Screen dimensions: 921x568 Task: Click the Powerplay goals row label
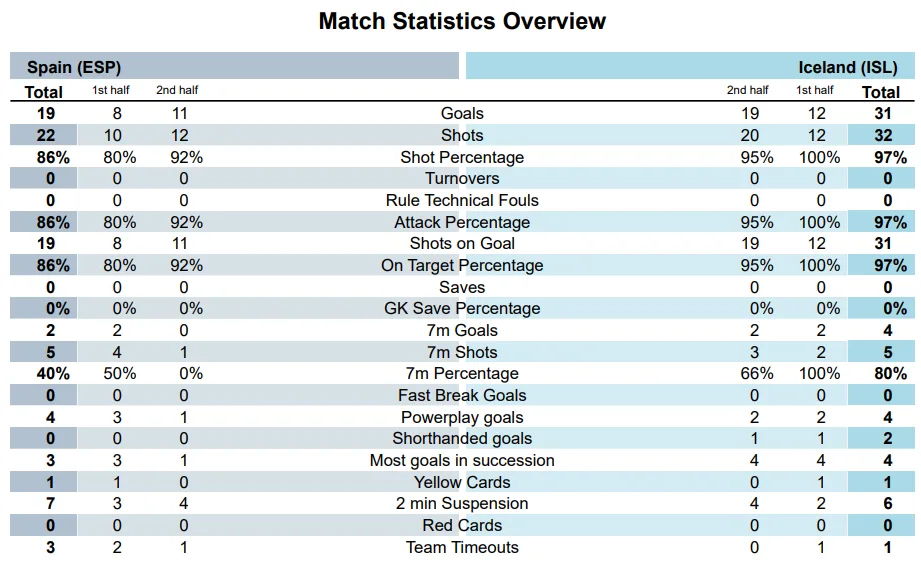click(462, 417)
